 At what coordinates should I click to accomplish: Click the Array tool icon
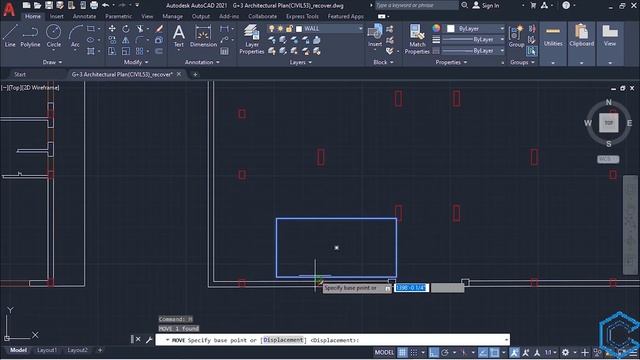140,51
